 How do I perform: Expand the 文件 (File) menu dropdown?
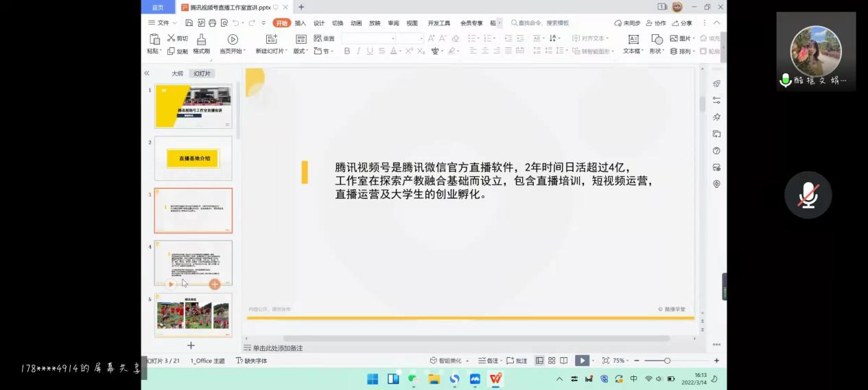163,23
